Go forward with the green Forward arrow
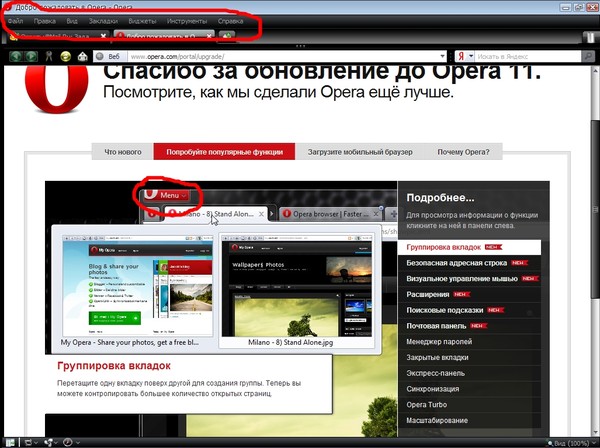The image size is (600, 448). pyautogui.click(x=31, y=57)
